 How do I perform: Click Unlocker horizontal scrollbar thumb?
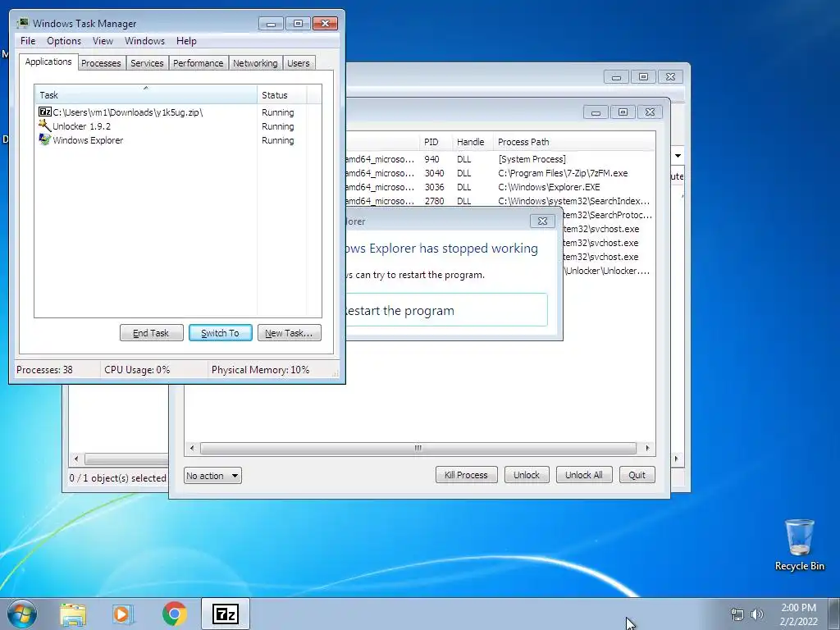418,448
